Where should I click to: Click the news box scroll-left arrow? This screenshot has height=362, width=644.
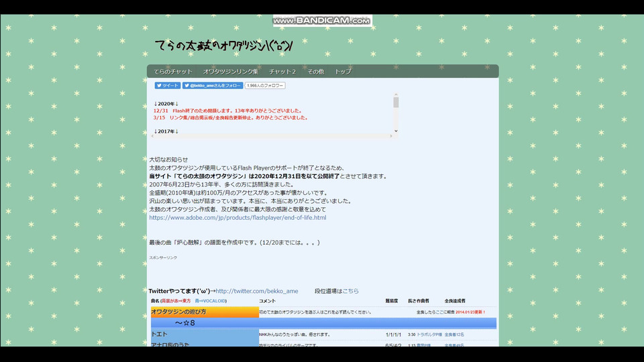click(152, 136)
